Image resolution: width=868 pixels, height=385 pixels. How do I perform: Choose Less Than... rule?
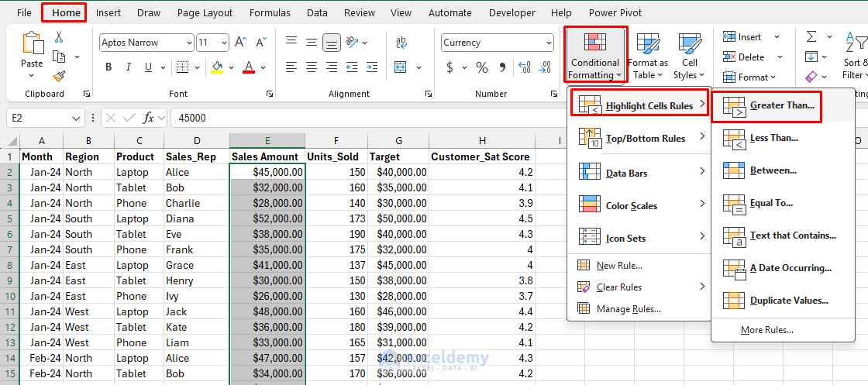click(783, 139)
